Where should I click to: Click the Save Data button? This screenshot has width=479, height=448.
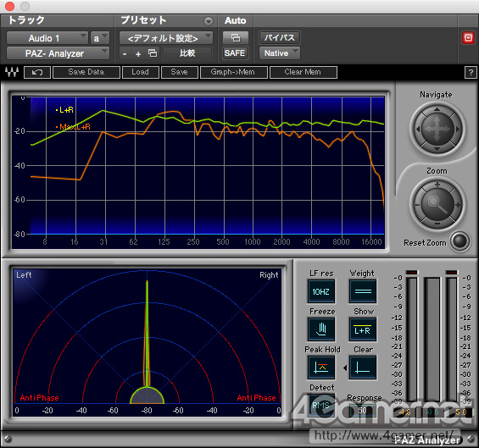[x=86, y=72]
